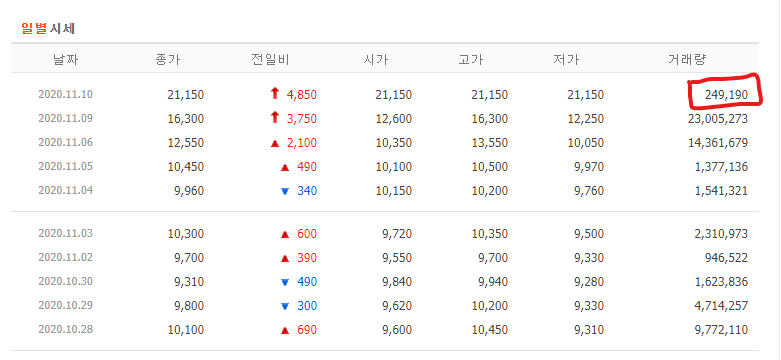Click the 일별시세 section title
The height and width of the screenshot is (360, 781).
[48, 28]
